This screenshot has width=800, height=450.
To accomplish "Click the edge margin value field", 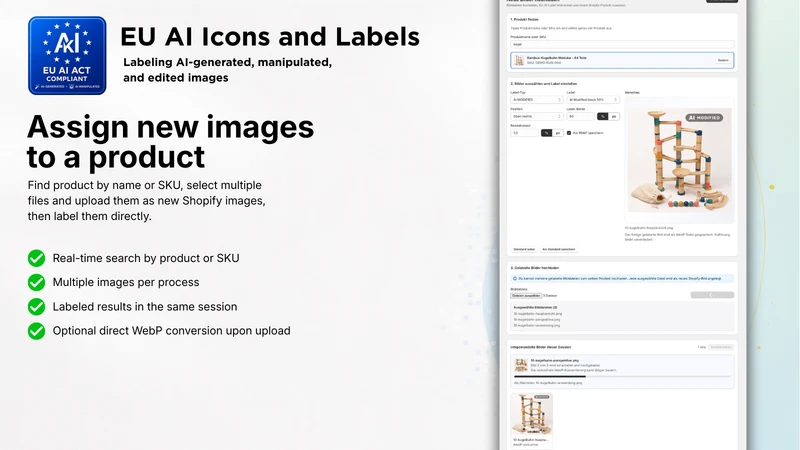I will click(x=525, y=133).
